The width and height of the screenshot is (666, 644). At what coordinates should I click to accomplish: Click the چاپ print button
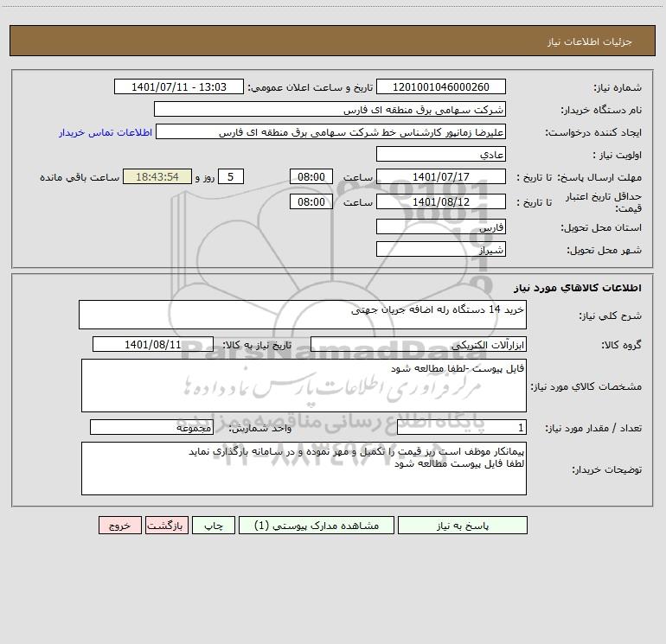tap(214, 526)
